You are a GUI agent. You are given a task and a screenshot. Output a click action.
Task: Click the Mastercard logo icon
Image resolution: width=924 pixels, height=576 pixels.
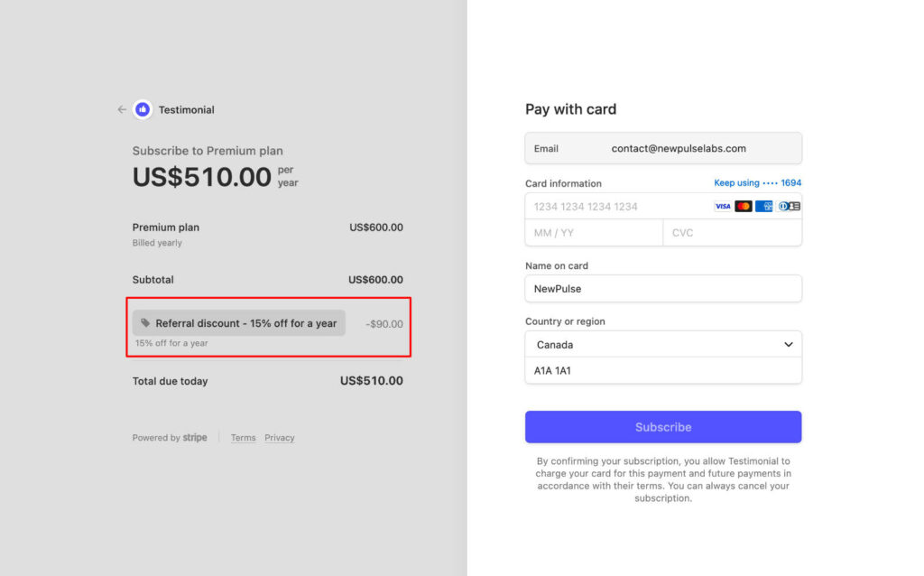pyautogui.click(x=744, y=207)
